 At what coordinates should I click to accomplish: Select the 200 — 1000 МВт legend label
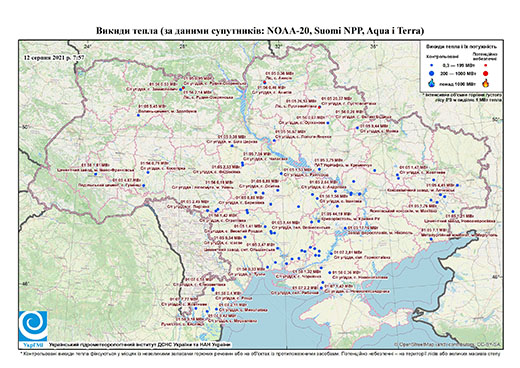click(457, 73)
